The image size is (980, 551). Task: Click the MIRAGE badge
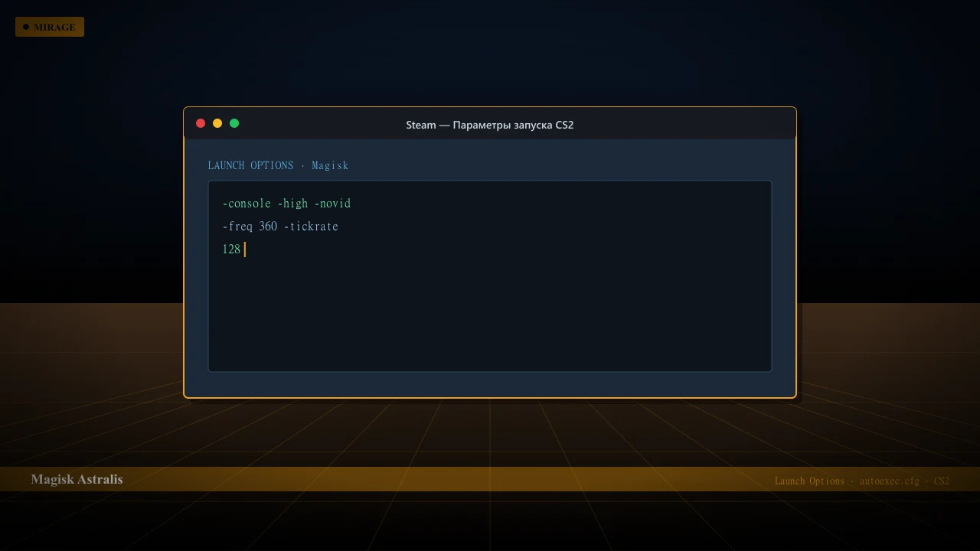[x=50, y=27]
